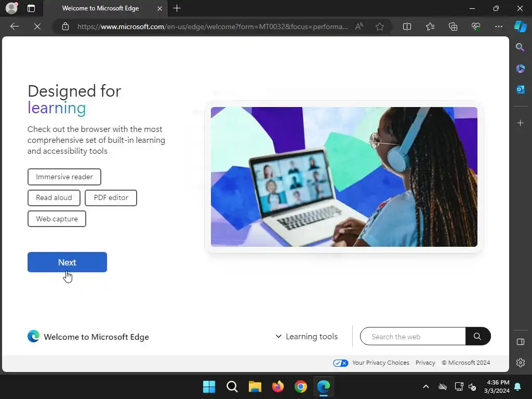Open the tab actions menu icon
Viewport: 532px width, 399px height.
(x=31, y=8)
